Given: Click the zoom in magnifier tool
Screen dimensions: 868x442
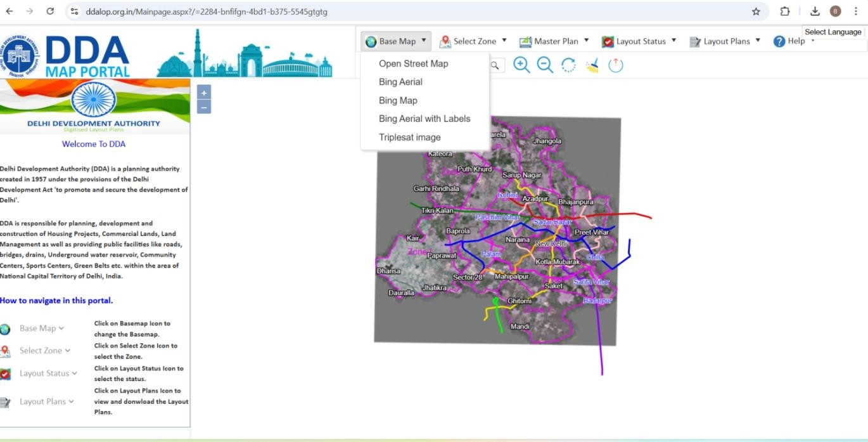Looking at the screenshot, I should [x=521, y=65].
